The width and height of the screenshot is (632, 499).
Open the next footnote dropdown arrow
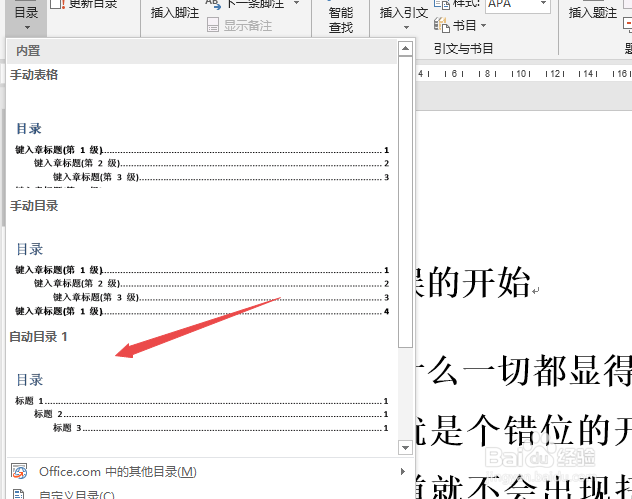296,3
